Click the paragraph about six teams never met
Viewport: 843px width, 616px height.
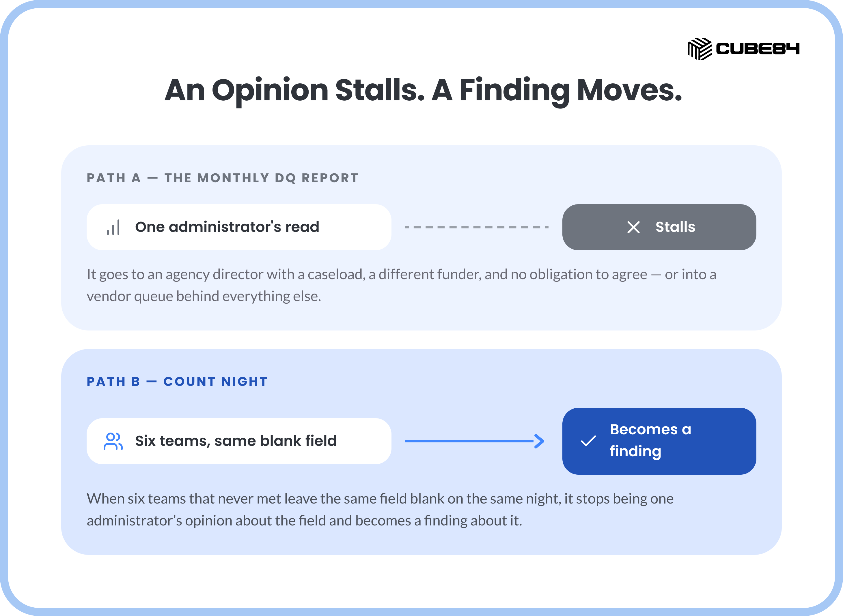[x=380, y=509]
